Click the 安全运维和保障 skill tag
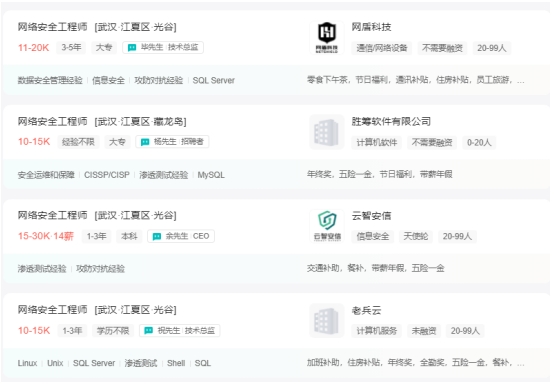556x387 pixels. point(46,175)
